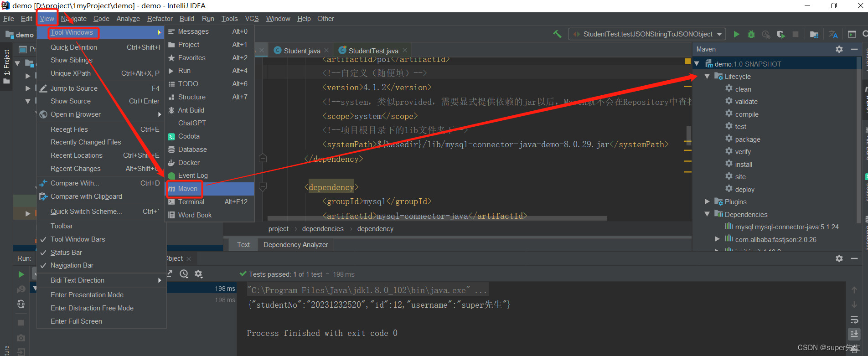Untick Navigation Bar in the View menu

coord(101,265)
